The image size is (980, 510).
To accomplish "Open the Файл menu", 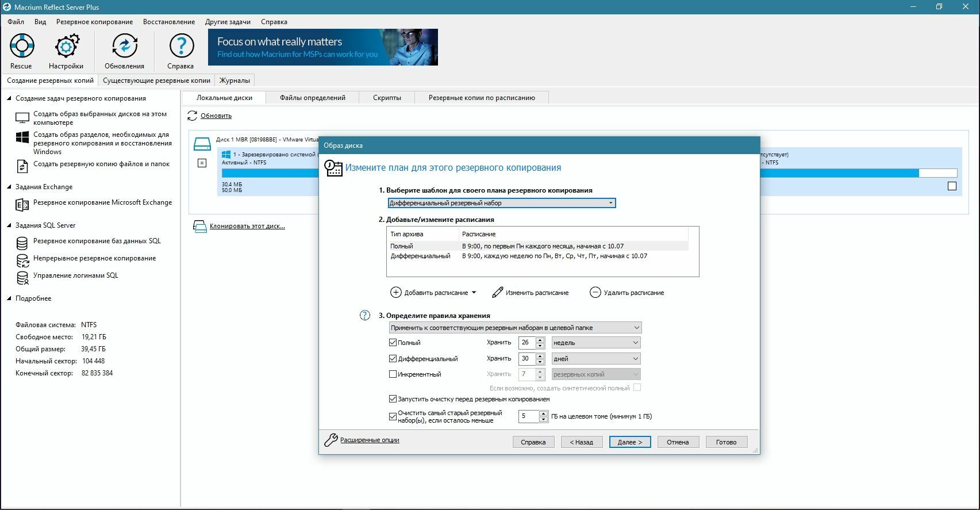I will coord(16,22).
